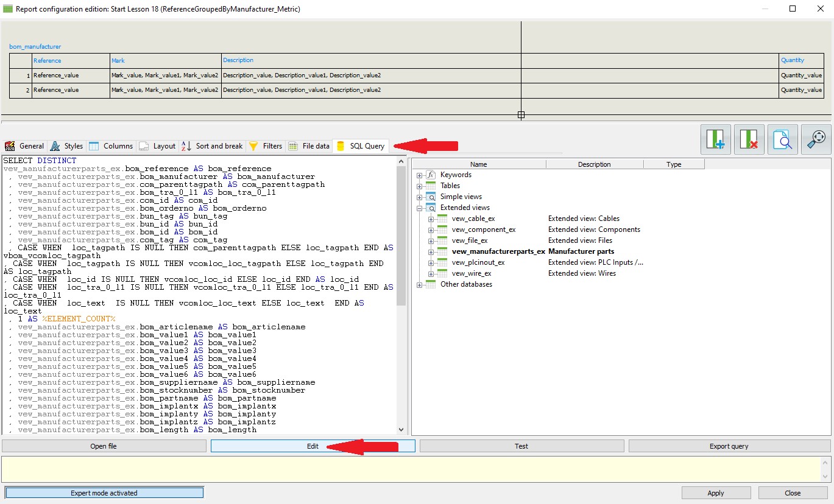Toggle the Expert mode activated button
Image resolution: width=834 pixels, height=504 pixels.
(x=104, y=493)
